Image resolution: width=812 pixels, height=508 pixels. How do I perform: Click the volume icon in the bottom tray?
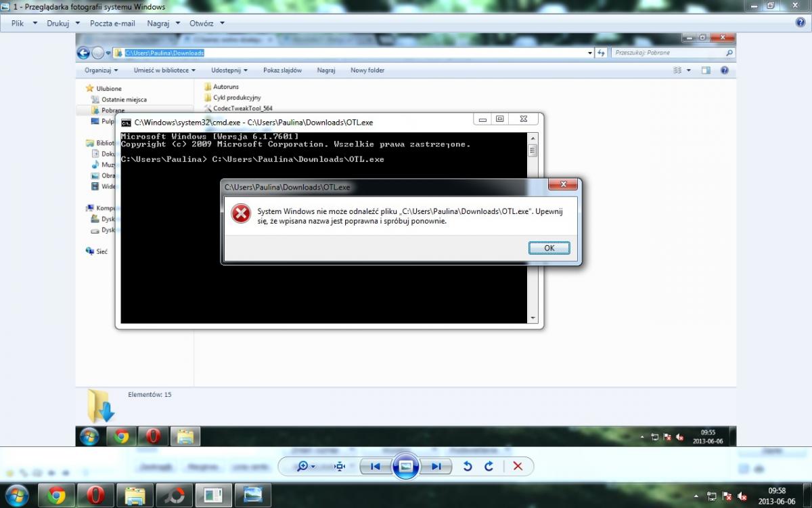point(742,496)
